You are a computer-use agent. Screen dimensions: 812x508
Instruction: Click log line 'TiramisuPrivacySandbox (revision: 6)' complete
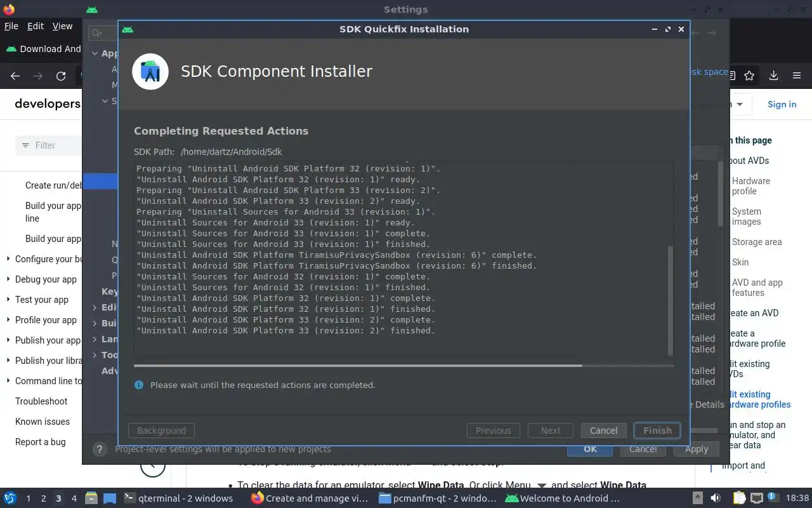[x=336, y=255]
